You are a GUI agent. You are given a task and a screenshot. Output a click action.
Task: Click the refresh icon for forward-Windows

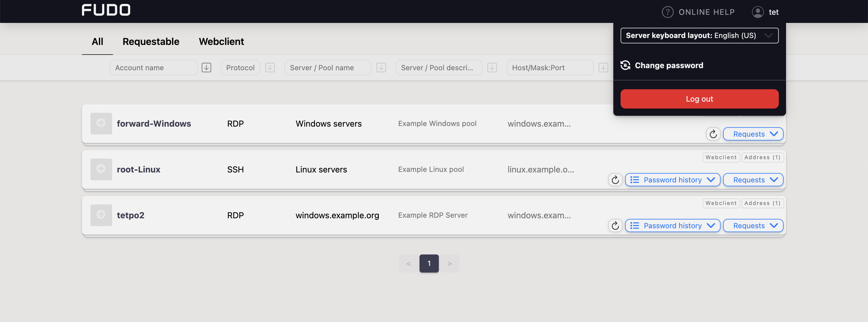713,134
